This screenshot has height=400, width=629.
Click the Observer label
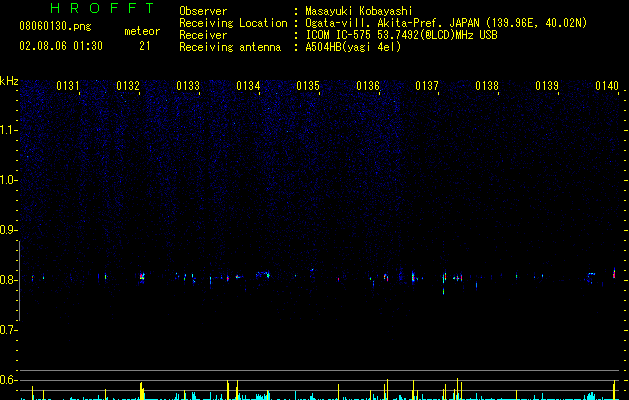pyautogui.click(x=203, y=11)
